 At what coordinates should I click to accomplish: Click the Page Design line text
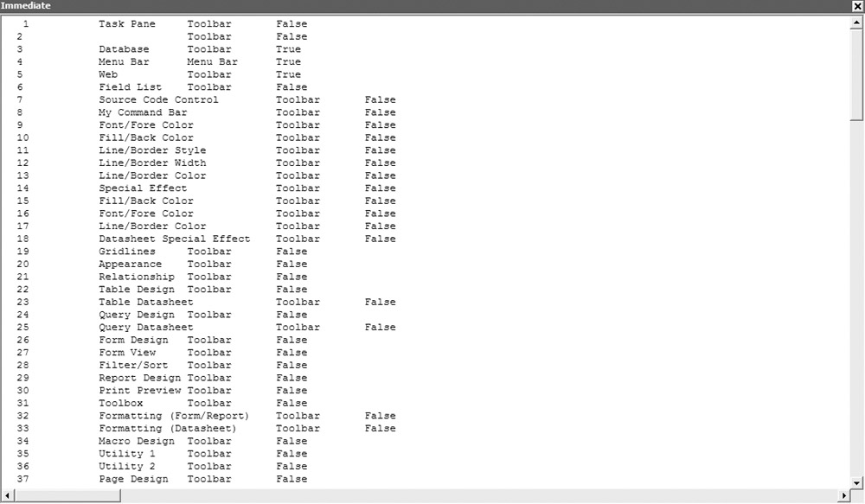pos(133,479)
